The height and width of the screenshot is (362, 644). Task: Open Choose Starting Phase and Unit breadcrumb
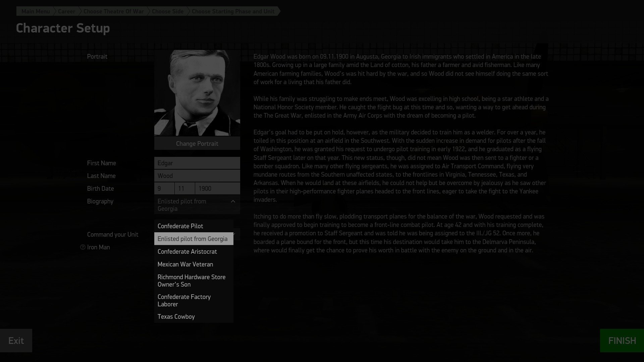coord(233,11)
